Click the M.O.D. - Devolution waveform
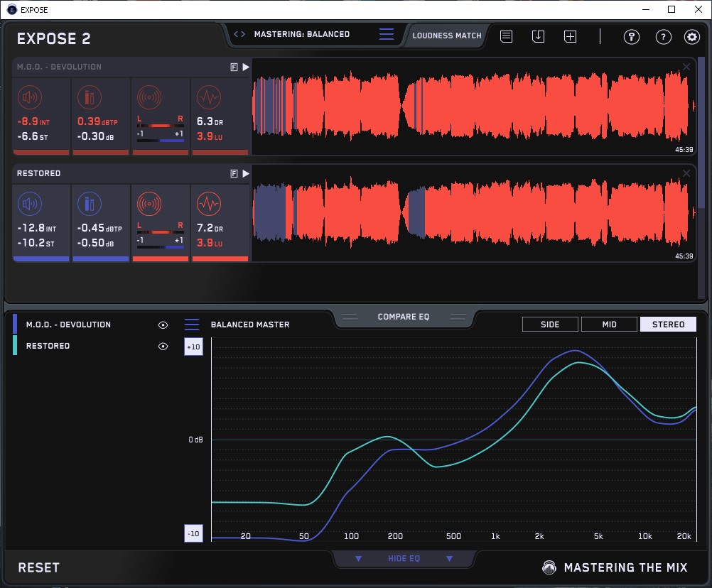Screen dimensions: 712x588 (474, 107)
